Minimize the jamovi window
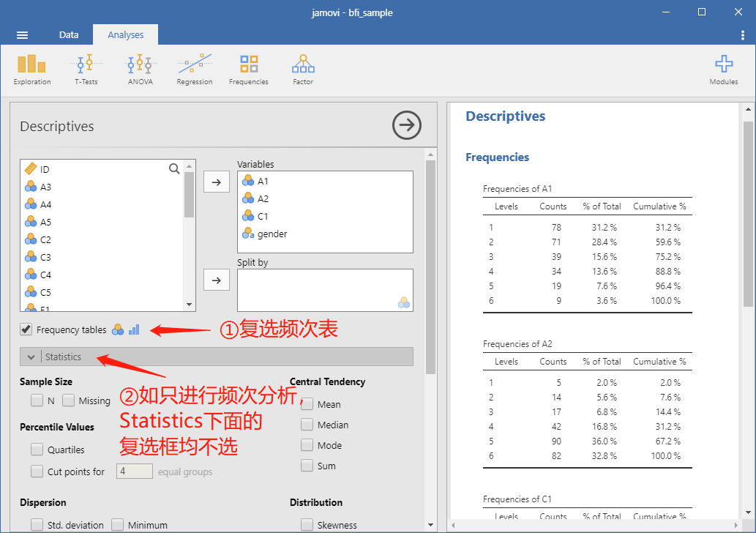 [666, 12]
